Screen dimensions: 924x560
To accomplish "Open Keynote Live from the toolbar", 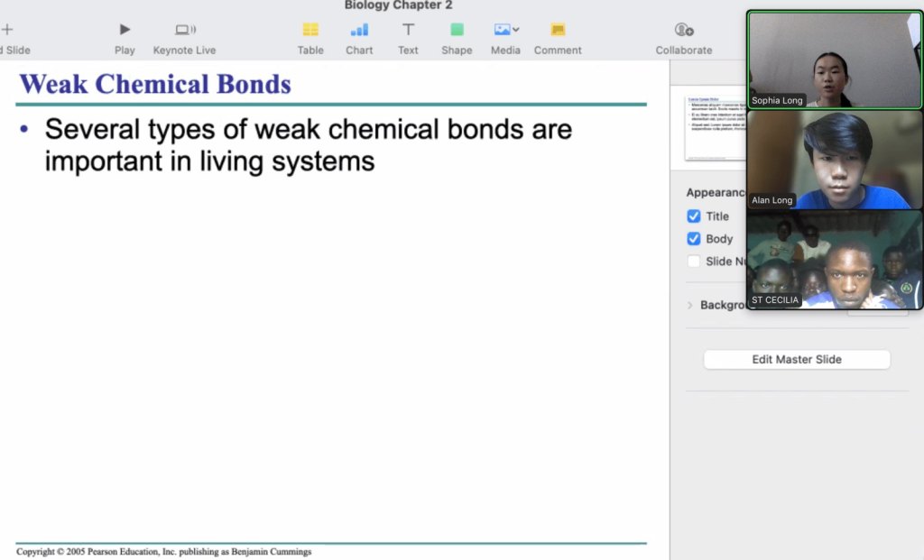I will [185, 30].
